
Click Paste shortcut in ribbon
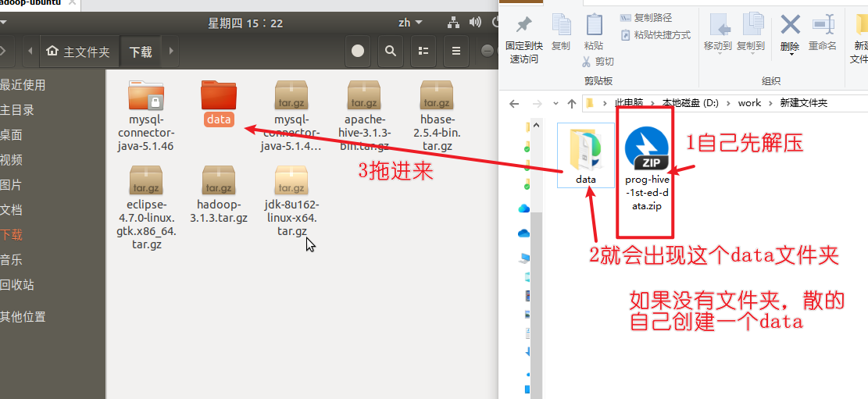(x=655, y=35)
